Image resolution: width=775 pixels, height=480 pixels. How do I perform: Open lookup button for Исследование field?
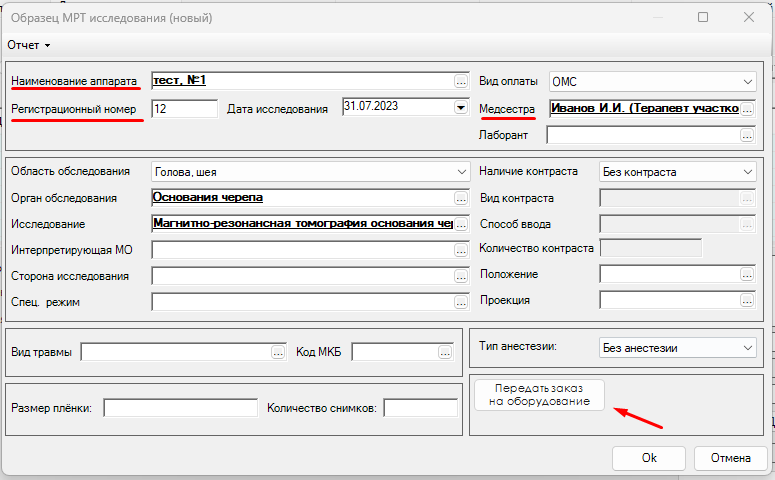click(x=461, y=224)
